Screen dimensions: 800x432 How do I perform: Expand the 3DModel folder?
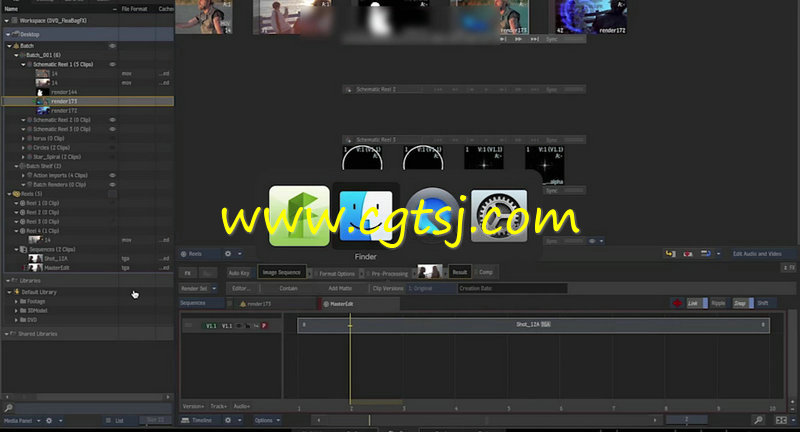[16, 311]
